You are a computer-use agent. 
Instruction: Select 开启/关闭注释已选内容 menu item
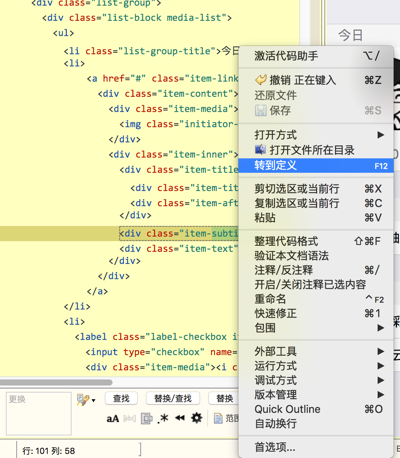pyautogui.click(x=316, y=285)
